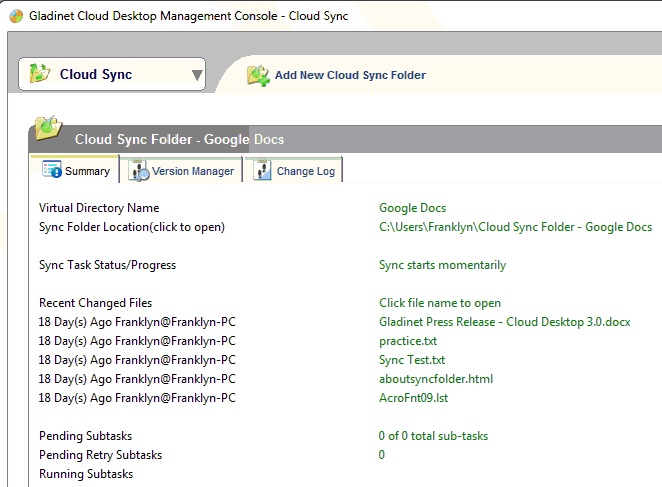
Task: Click the Gladinet app icon in title bar
Action: coord(16,16)
